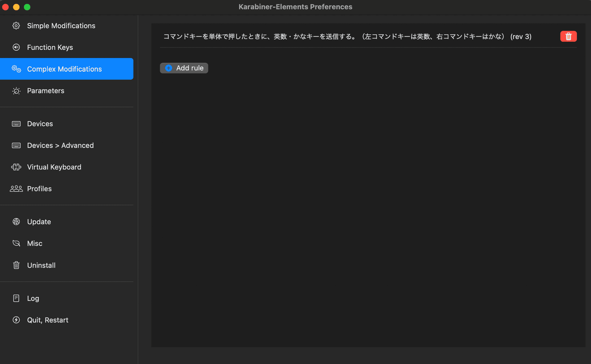591x364 pixels.
Task: Click the Uninstall trash icon in sidebar
Action: [x=16, y=265]
